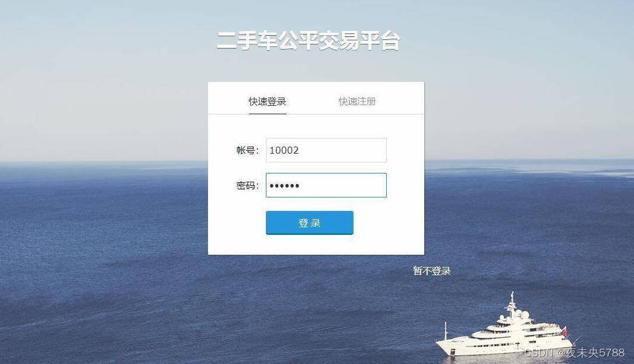Click the white yacht image
The width and height of the screenshot is (634, 364).
pos(505,330)
